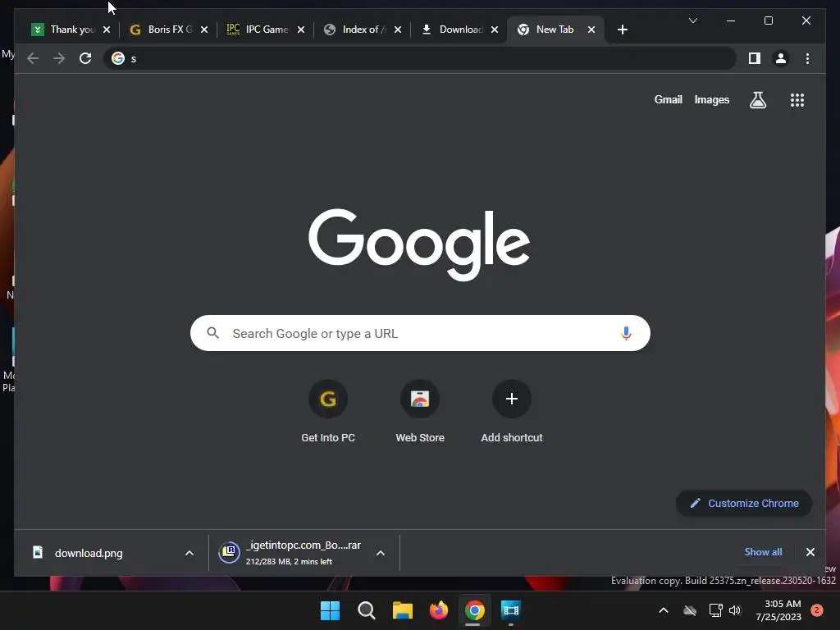Focus the Google search box
The width and height of the screenshot is (840, 630).
420,333
